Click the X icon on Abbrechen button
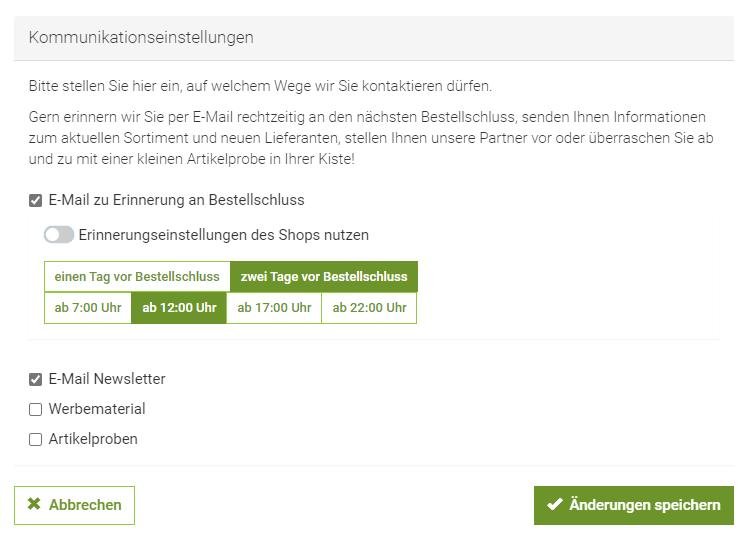This screenshot has width=752, height=540. coord(34,505)
